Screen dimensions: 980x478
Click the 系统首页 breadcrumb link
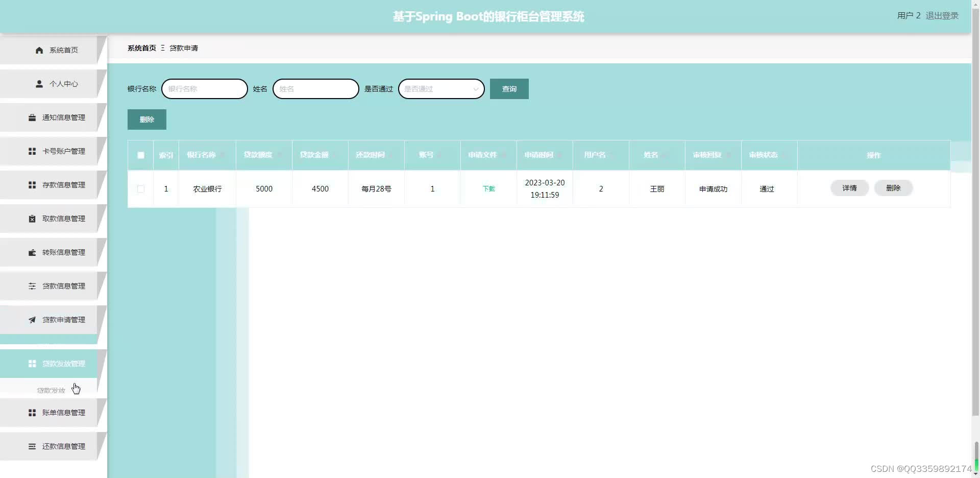pyautogui.click(x=142, y=48)
